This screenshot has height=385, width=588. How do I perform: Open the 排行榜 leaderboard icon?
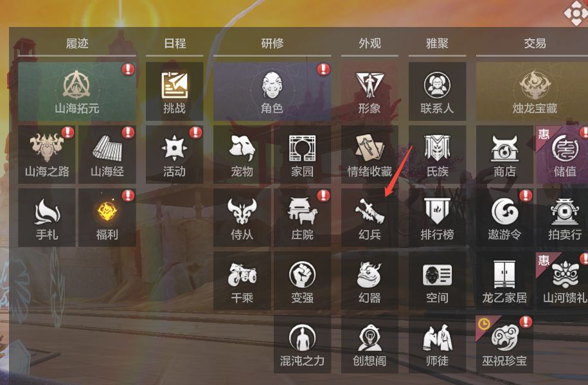coord(437,218)
